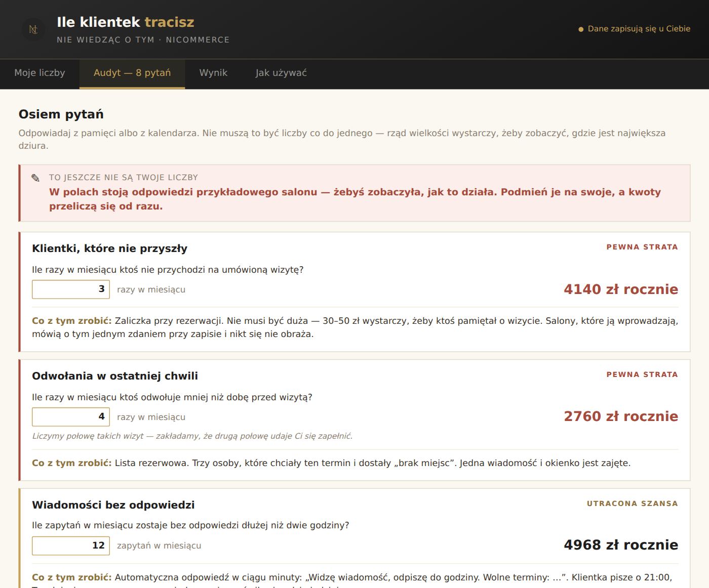Image resolution: width=709 pixels, height=588 pixels.
Task: Click the Klientki, które nie przyszły heading
Action: pos(109,248)
